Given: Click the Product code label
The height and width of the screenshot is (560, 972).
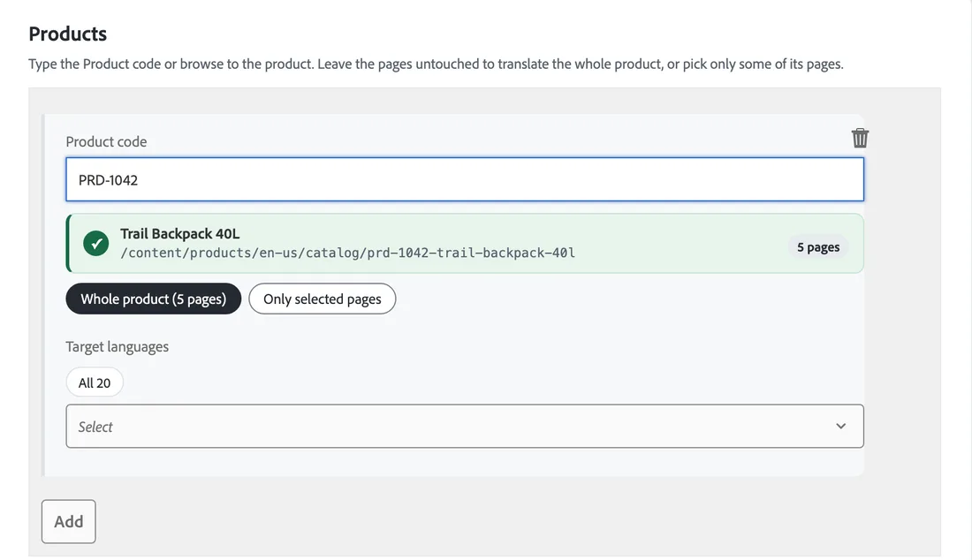Looking at the screenshot, I should coord(106,141).
